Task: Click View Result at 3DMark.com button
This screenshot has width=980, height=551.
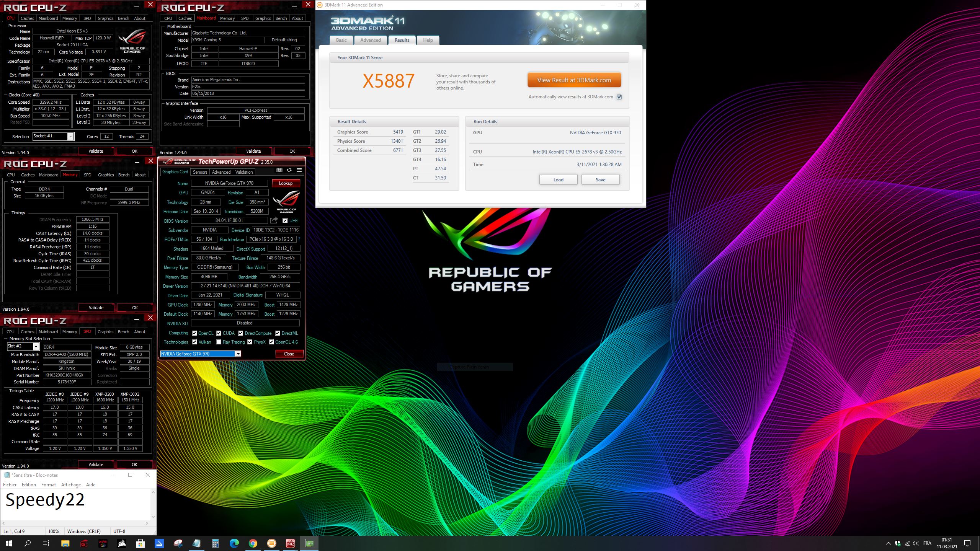Action: tap(574, 80)
